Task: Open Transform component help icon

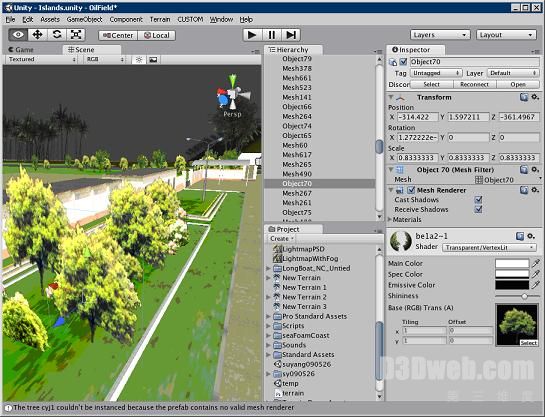Action: [x=524, y=97]
